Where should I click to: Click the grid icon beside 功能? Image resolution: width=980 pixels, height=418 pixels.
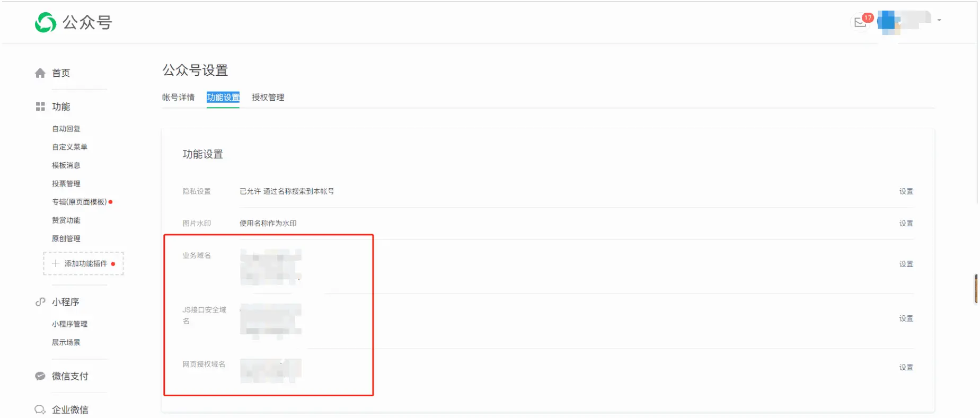[x=40, y=106]
